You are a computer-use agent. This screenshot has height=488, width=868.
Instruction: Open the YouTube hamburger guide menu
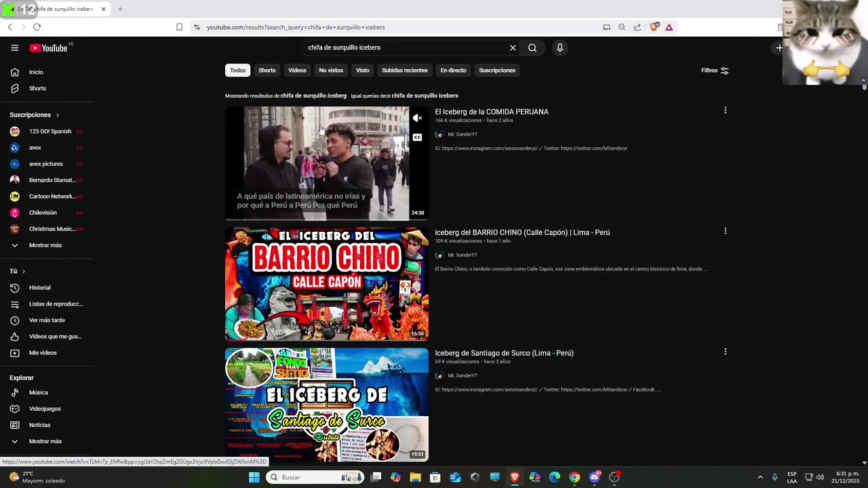14,48
